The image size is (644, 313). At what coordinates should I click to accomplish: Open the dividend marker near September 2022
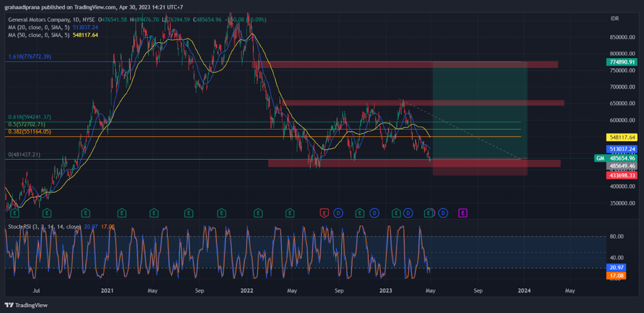coord(338,213)
